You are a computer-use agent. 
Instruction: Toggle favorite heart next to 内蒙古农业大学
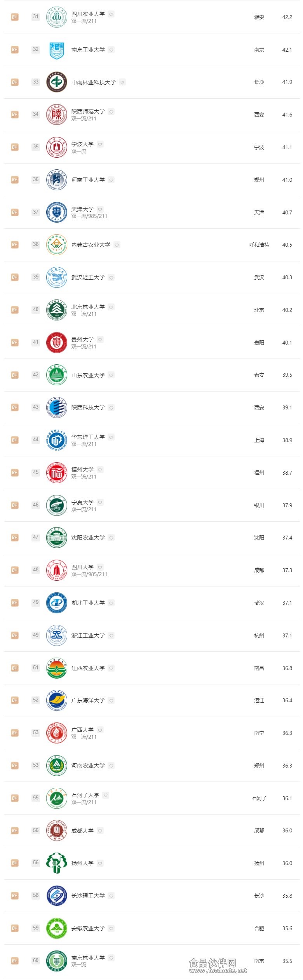117,245
